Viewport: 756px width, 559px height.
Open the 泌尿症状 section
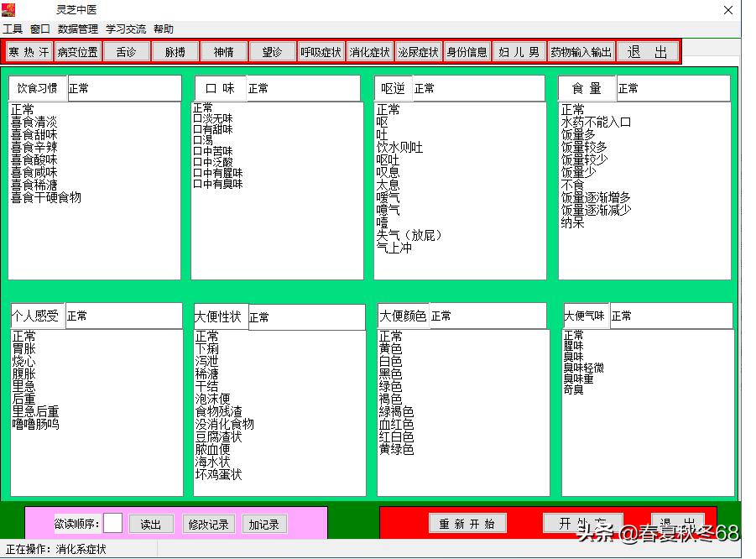418,50
